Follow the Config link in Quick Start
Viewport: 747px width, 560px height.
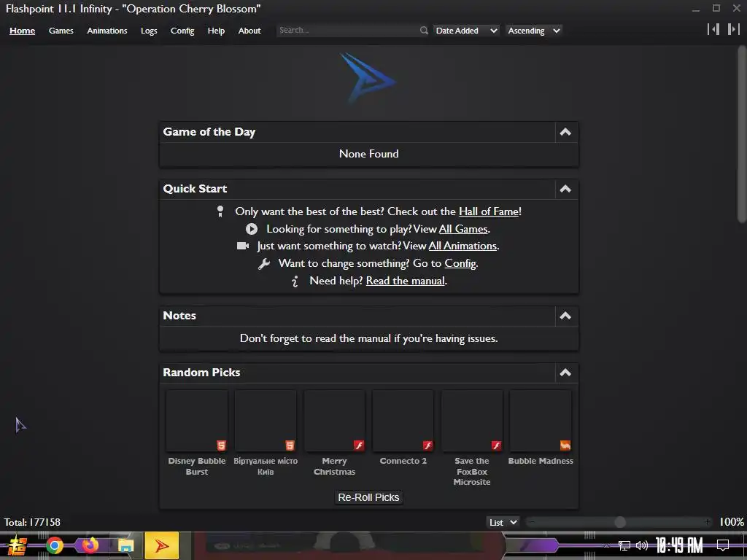[x=460, y=263]
